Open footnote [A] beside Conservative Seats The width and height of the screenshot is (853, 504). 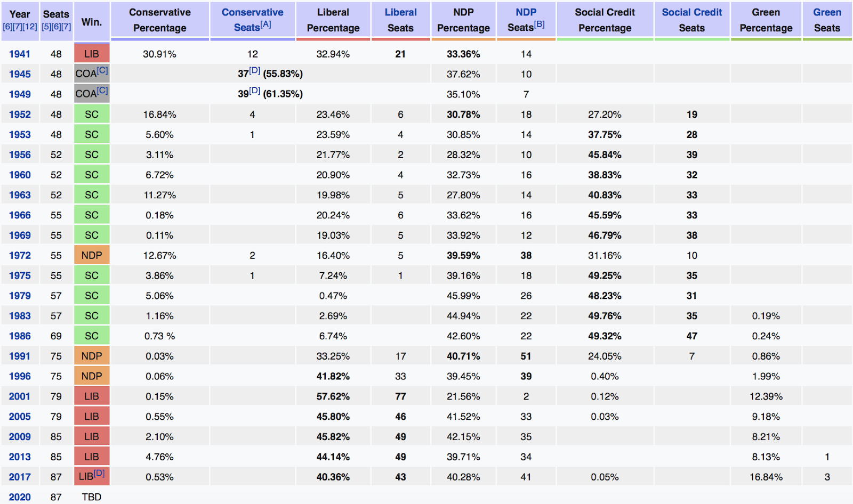click(266, 25)
